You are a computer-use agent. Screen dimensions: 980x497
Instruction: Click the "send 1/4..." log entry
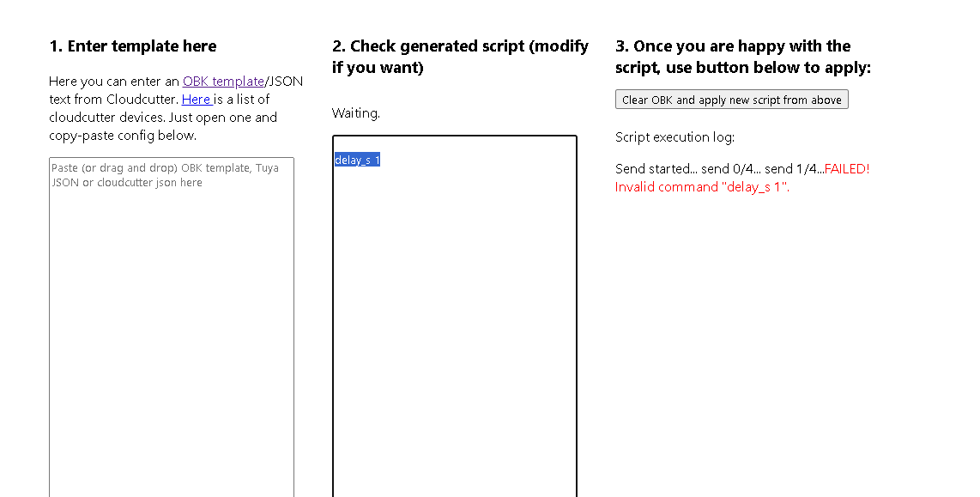[795, 169]
